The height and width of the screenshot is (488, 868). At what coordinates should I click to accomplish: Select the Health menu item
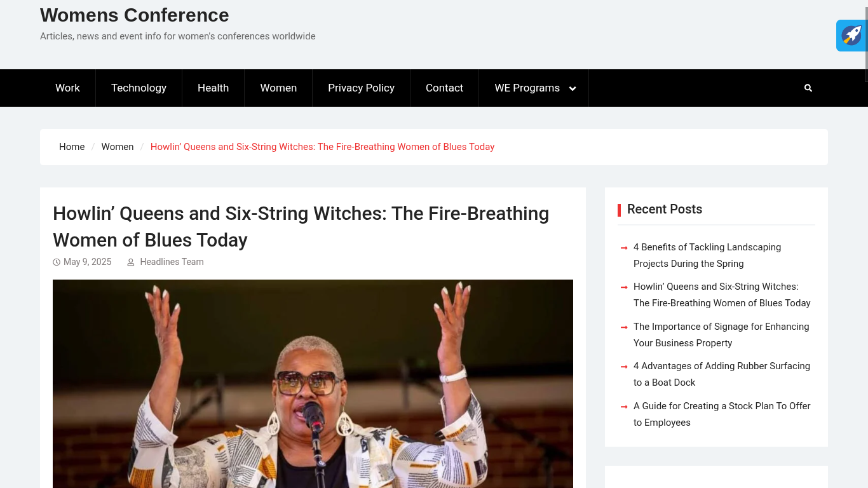(213, 88)
